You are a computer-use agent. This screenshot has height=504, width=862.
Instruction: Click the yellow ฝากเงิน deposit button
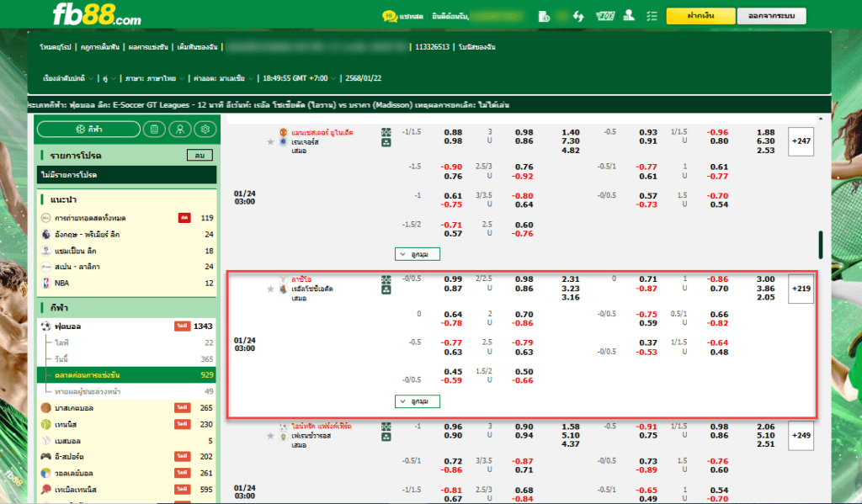700,16
